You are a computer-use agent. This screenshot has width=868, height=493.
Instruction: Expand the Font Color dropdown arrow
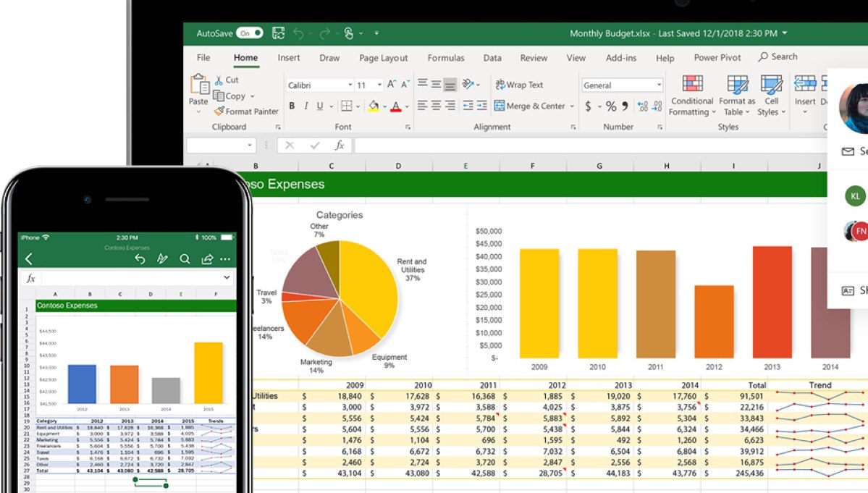408,106
